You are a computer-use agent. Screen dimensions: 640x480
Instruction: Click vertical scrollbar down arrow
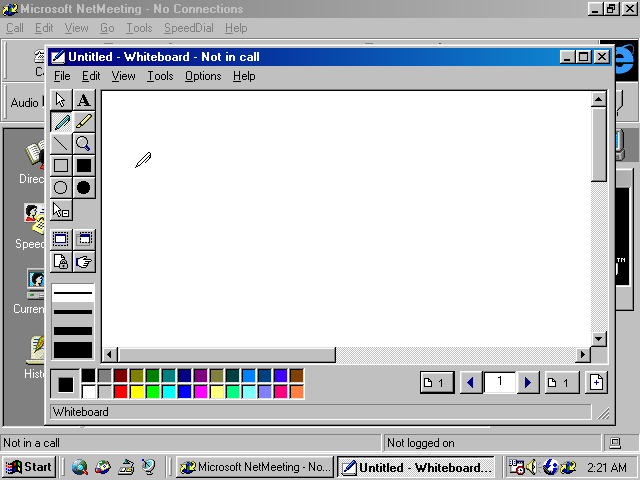coord(599,339)
